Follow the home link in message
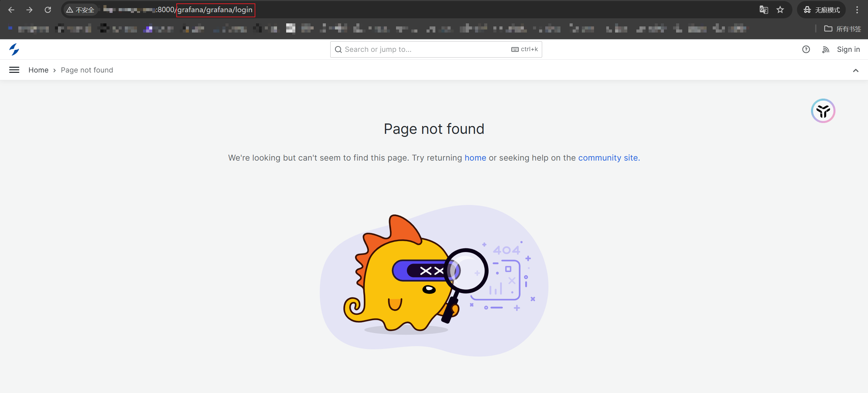This screenshot has height=393, width=868. coord(475,158)
